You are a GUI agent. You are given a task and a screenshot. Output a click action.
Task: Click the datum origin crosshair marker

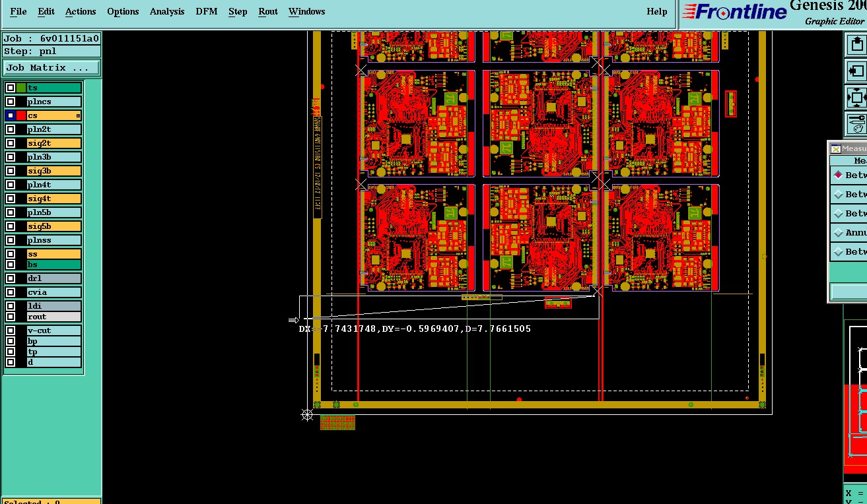(x=307, y=415)
